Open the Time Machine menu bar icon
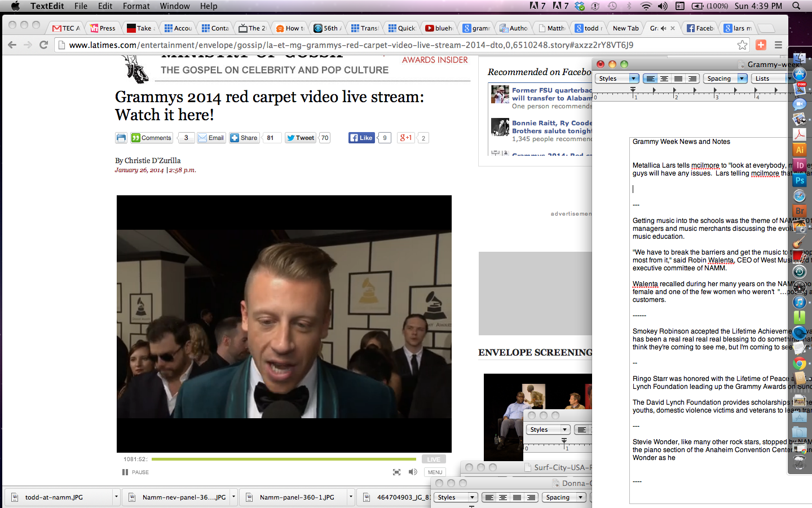Screen dimensions: 812x508 pos(612,6)
